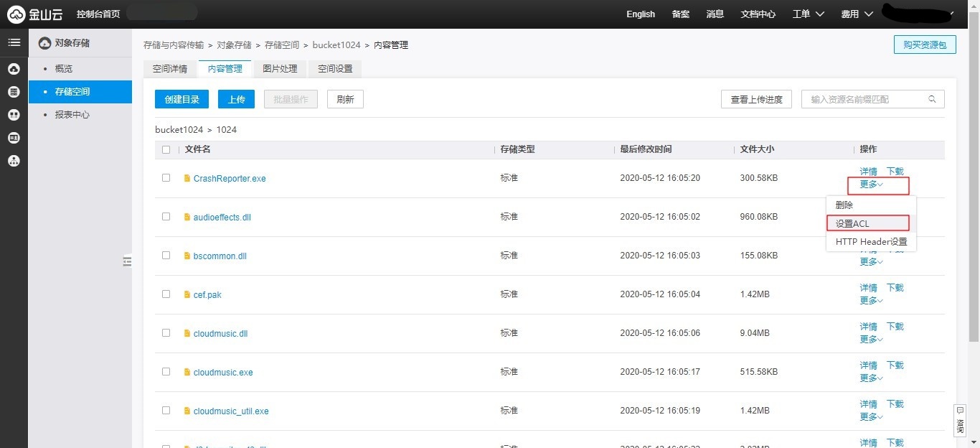This screenshot has height=448, width=980.
Task: Check the audioeffects.dll row checkbox
Action: tap(166, 216)
